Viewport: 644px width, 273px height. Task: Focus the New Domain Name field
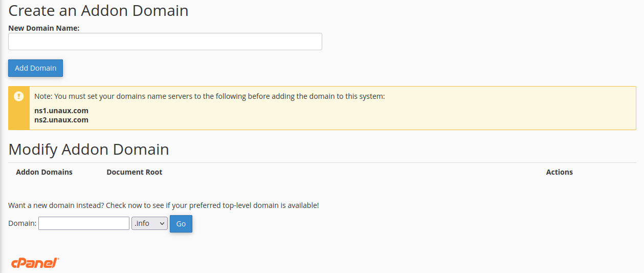[x=165, y=41]
